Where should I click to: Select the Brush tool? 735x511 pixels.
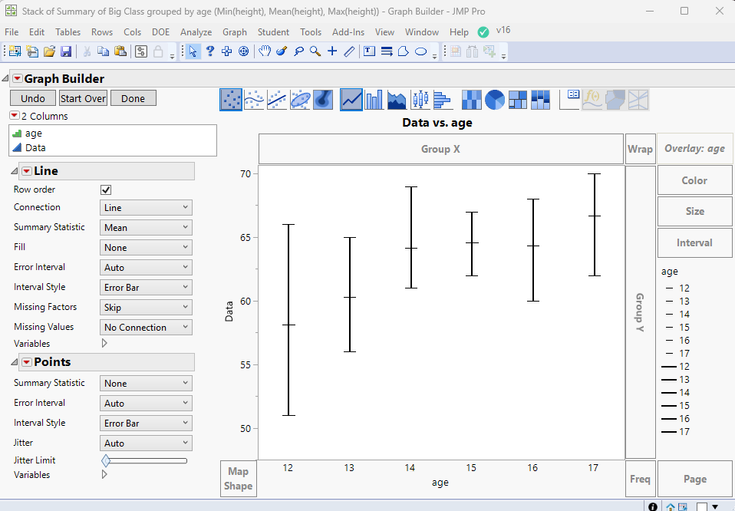[x=282, y=51]
